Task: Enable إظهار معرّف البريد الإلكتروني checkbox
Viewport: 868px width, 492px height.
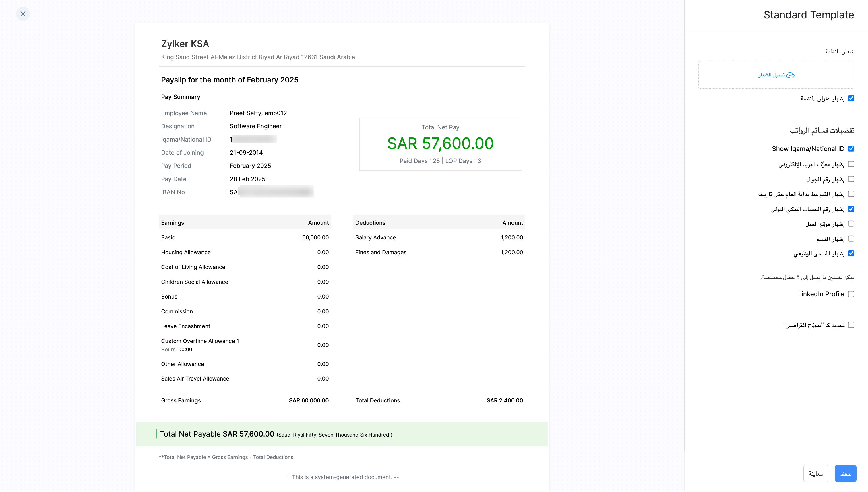Action: 851,164
